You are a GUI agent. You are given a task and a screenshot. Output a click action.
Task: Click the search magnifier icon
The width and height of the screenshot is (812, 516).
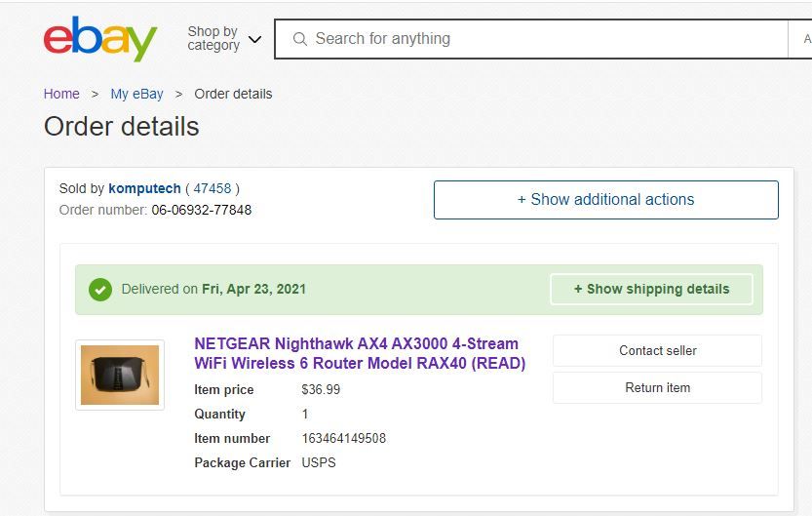299,39
